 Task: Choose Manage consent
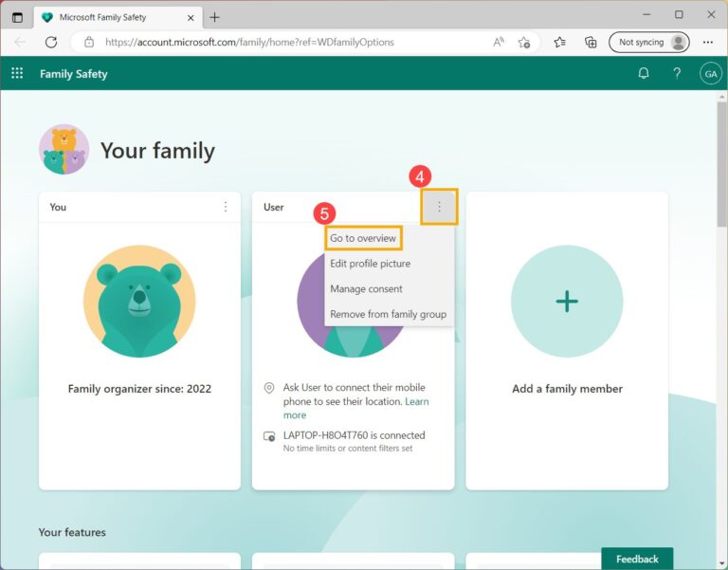click(366, 289)
